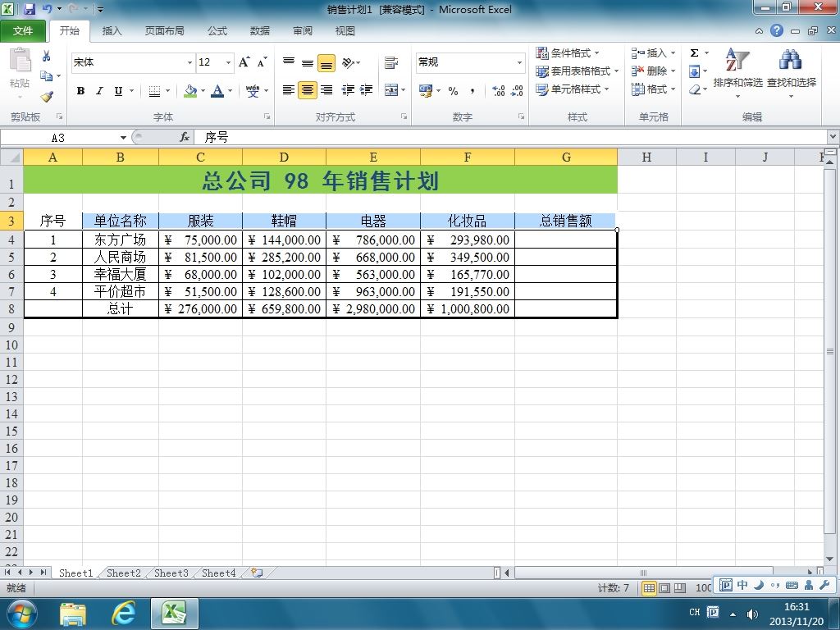This screenshot has height=630, width=840.
Task: Switch to Sheet2 worksheet tab
Action: pos(123,573)
